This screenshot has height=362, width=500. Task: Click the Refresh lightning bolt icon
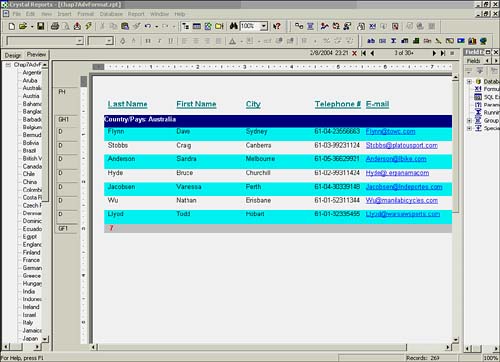(89, 26)
